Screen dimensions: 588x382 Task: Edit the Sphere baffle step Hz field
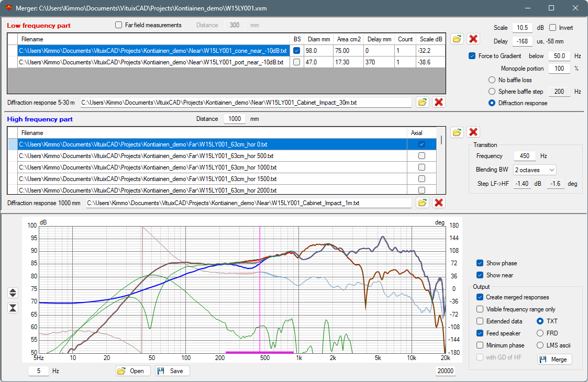[559, 92]
